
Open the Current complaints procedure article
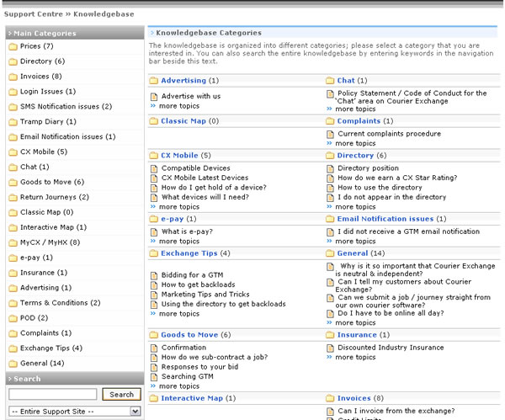coord(389,134)
